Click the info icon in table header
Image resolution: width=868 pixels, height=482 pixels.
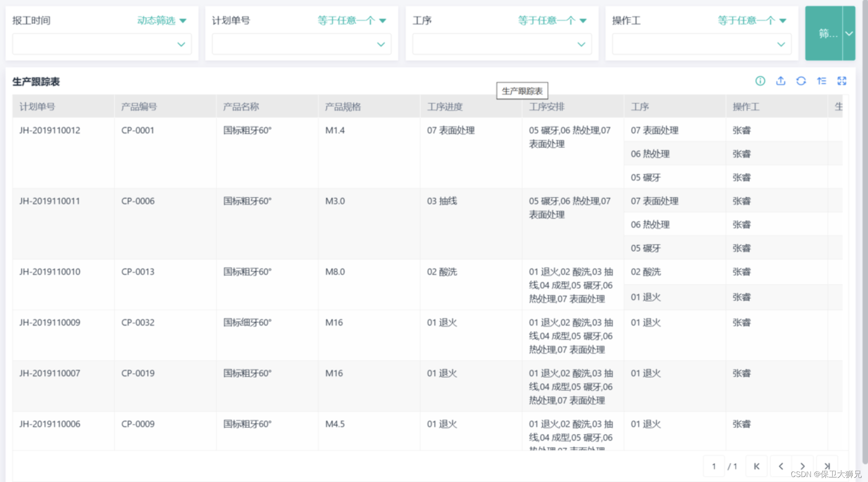click(x=760, y=81)
